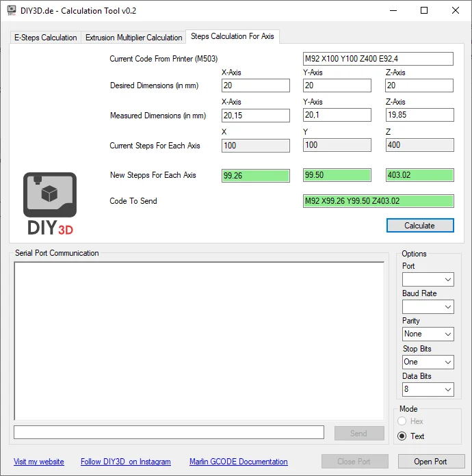Image resolution: width=472 pixels, height=476 pixels.
Task: Click the Current Steps Y field
Action: pyautogui.click(x=337, y=145)
